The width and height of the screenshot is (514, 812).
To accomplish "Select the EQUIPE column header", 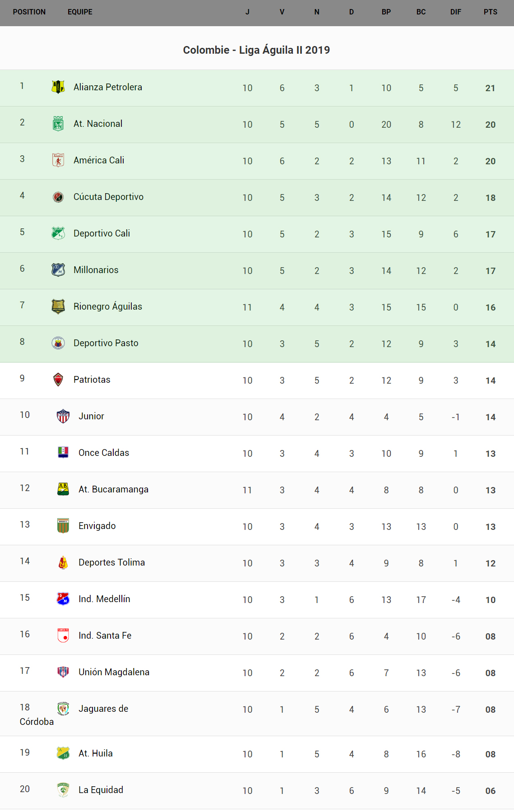I will (80, 12).
